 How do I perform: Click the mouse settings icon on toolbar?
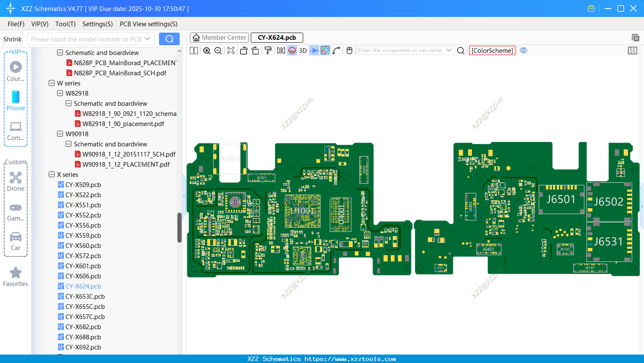click(349, 50)
